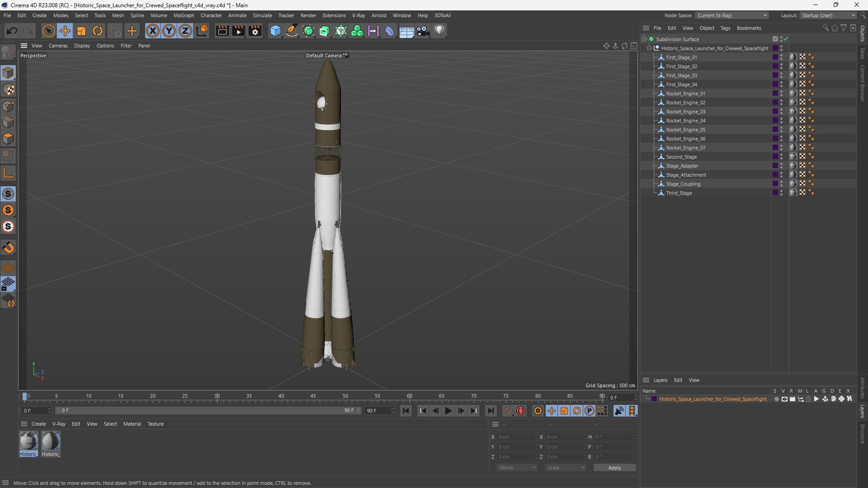868x488 pixels.
Task: Open the Objects panel Tags menu
Action: (725, 28)
